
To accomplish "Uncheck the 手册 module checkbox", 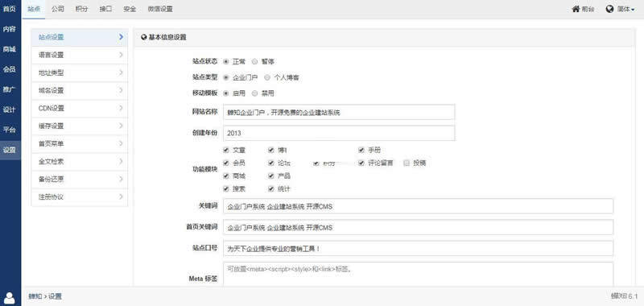I will (361, 150).
